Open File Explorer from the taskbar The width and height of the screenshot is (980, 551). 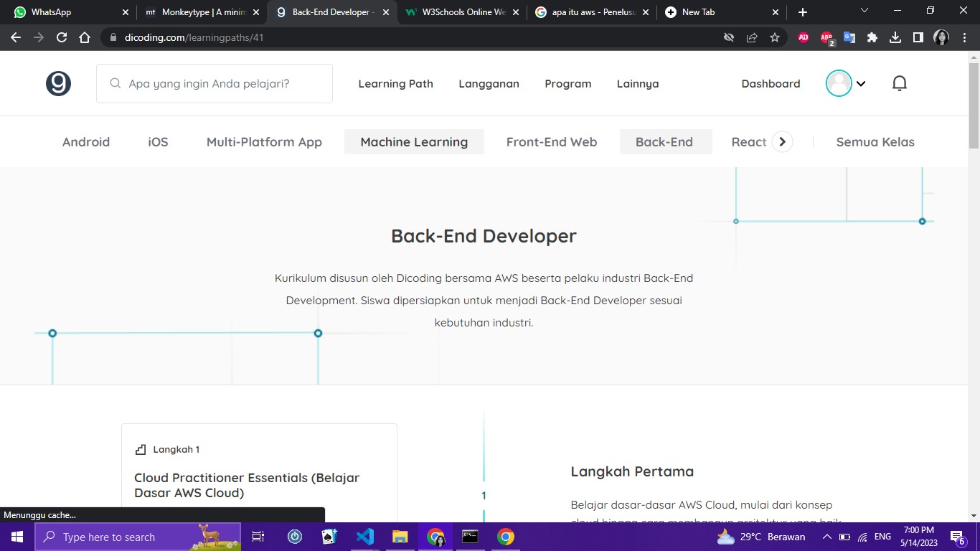point(400,537)
